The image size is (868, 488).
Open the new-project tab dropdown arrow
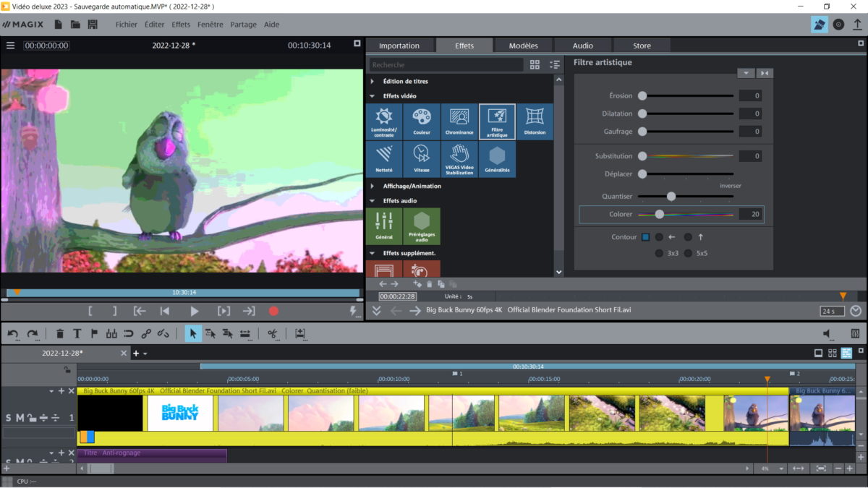tap(145, 354)
